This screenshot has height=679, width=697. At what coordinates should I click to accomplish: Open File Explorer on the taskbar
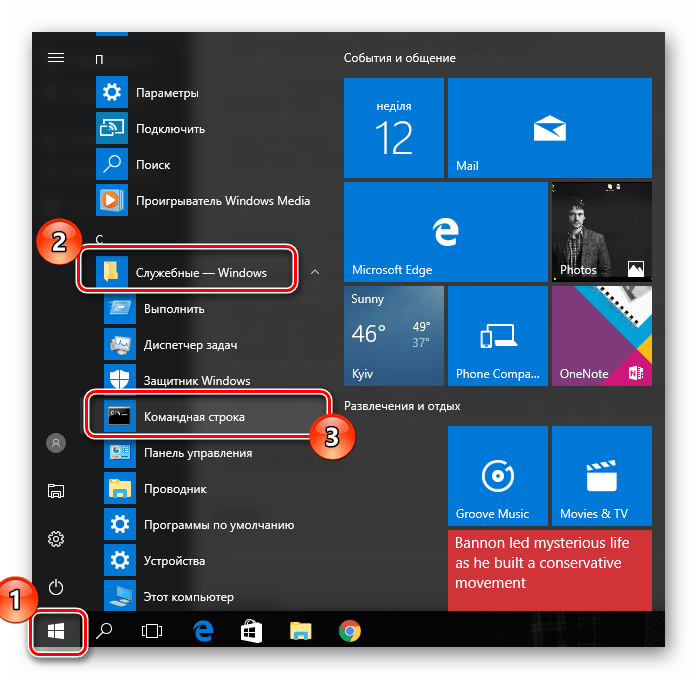(x=300, y=631)
